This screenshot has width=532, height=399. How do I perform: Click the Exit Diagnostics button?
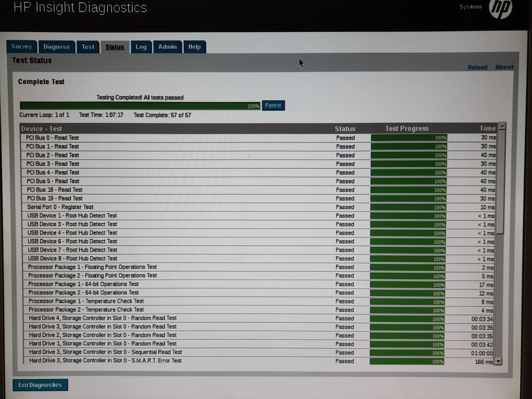(40, 385)
